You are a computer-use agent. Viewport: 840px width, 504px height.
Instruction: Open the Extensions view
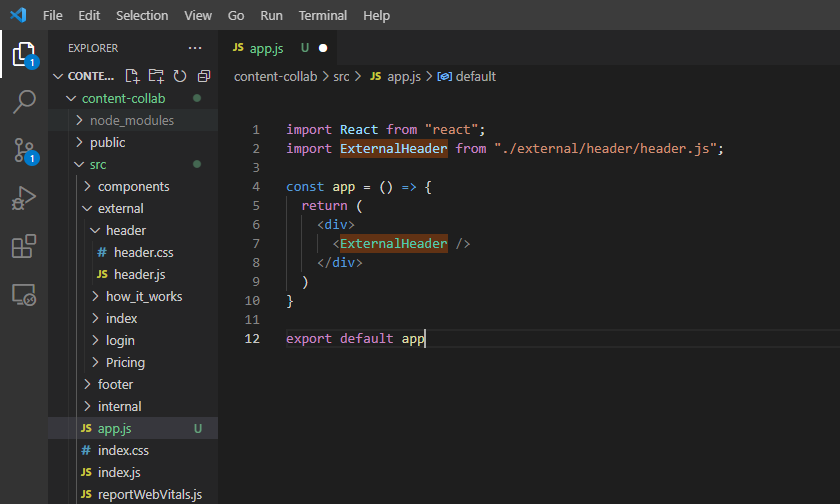tap(24, 246)
